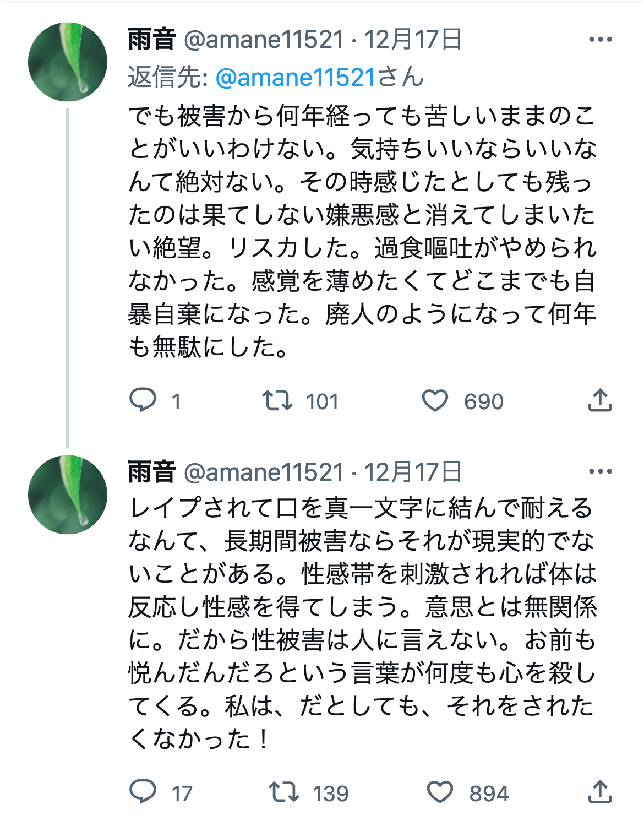Viewport: 644px width, 826px height.
Task: Share the second tweet via the share icon
Action: (600, 792)
